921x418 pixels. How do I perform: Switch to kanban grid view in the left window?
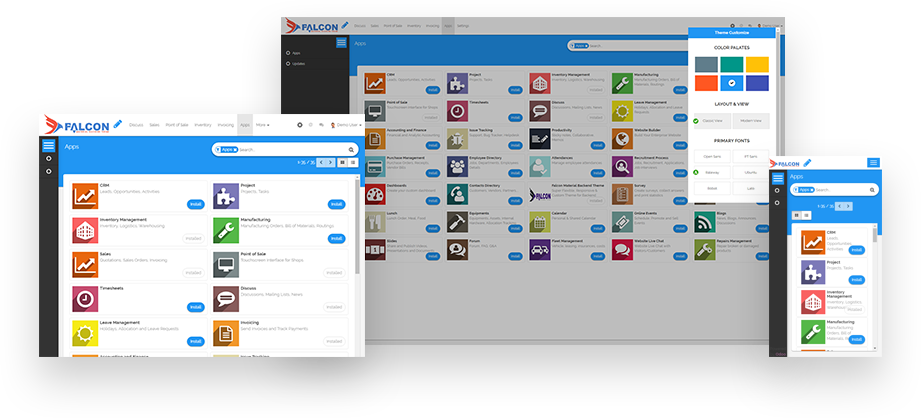(342, 163)
